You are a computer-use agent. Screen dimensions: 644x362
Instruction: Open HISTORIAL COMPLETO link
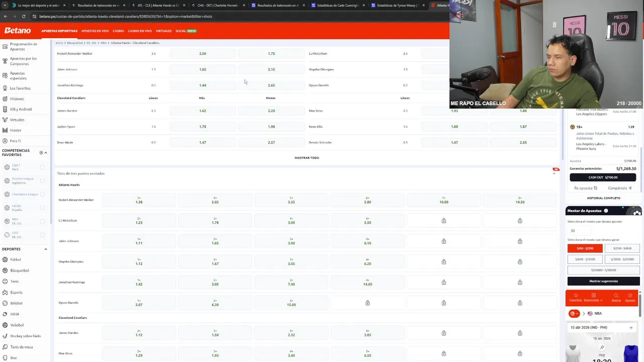coord(603,198)
